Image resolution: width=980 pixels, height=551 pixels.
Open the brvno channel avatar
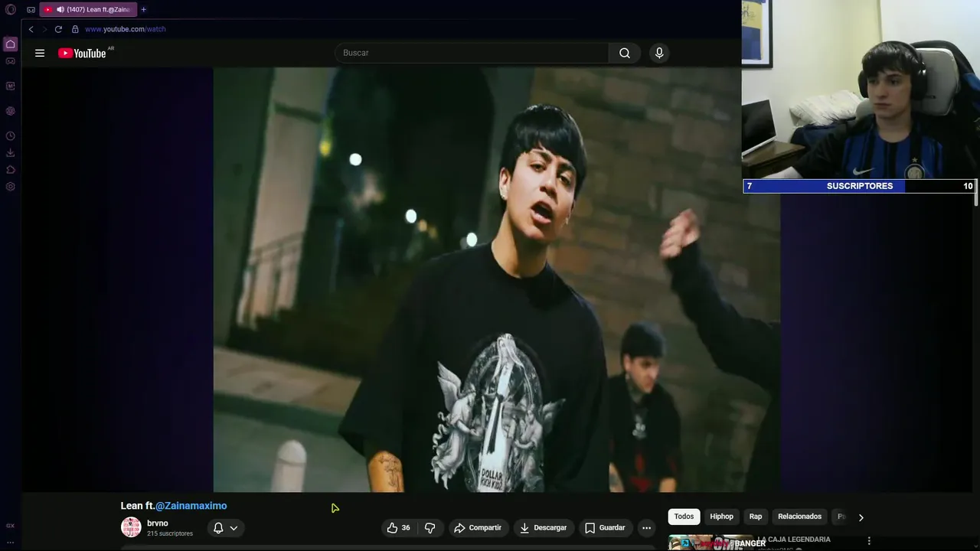point(131,527)
